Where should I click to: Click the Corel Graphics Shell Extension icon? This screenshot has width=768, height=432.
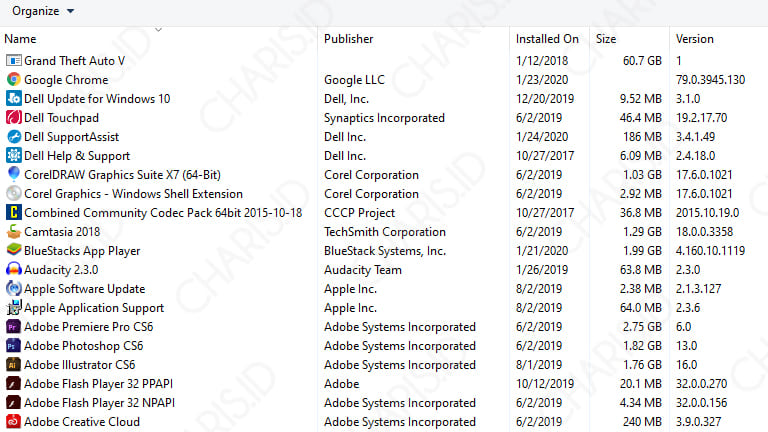click(x=13, y=193)
